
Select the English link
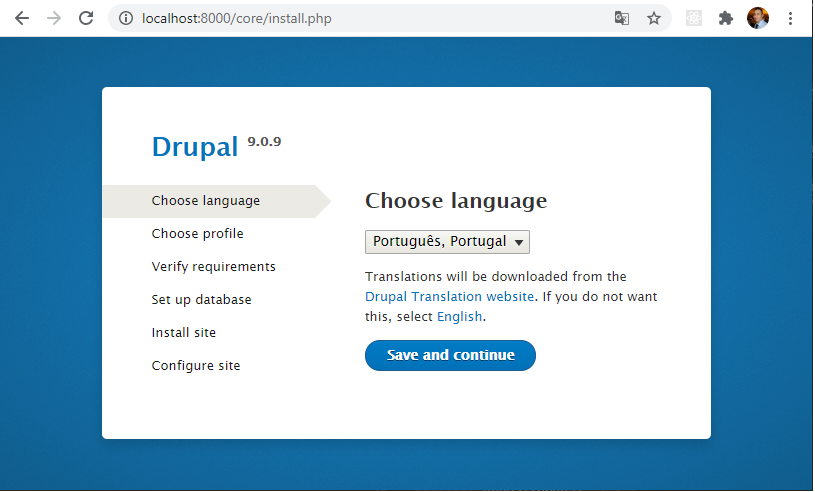(459, 316)
